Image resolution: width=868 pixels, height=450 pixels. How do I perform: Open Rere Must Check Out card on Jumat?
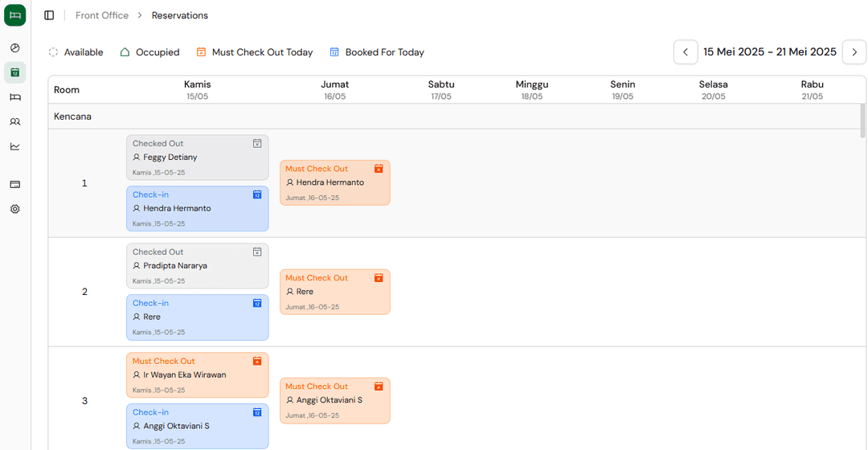(x=335, y=292)
